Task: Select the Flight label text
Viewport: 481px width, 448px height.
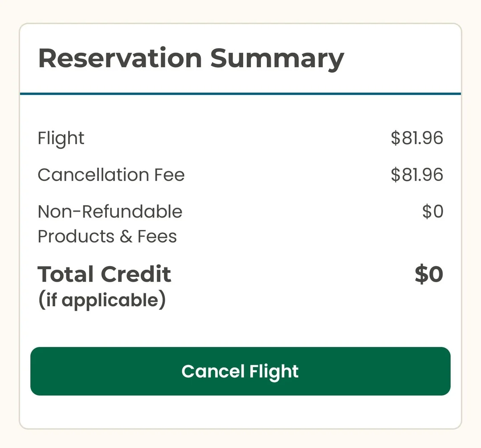Action: tap(61, 138)
